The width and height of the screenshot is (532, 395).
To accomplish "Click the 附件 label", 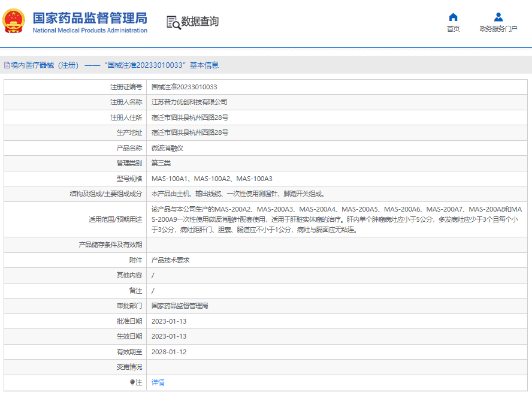I will click(136, 260).
